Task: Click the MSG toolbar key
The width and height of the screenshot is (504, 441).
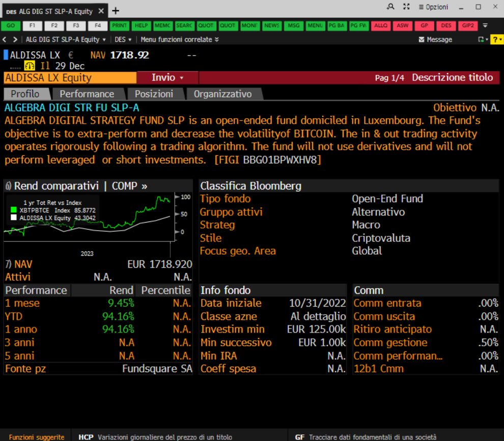Action: point(293,25)
